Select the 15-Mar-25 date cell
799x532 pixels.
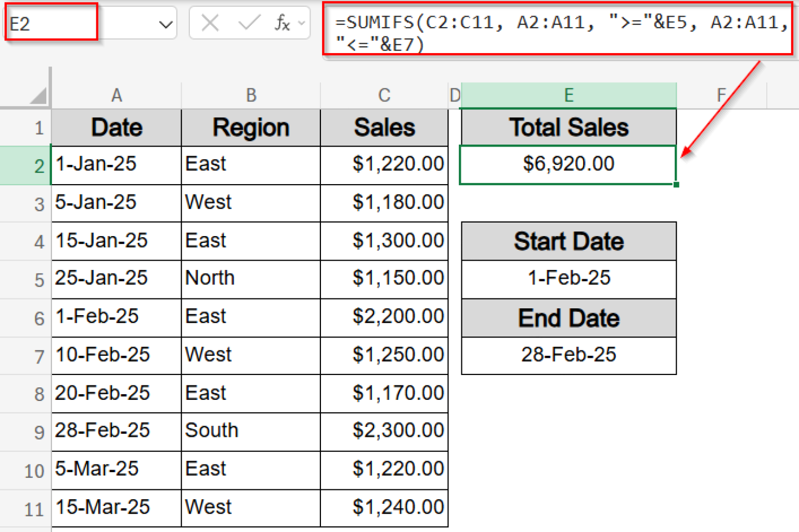click(115, 508)
